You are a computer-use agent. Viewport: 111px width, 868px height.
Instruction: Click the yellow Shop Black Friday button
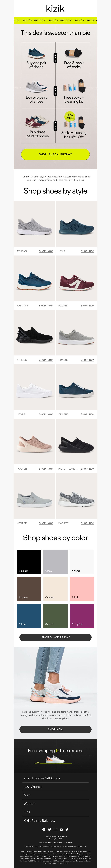tap(56, 154)
